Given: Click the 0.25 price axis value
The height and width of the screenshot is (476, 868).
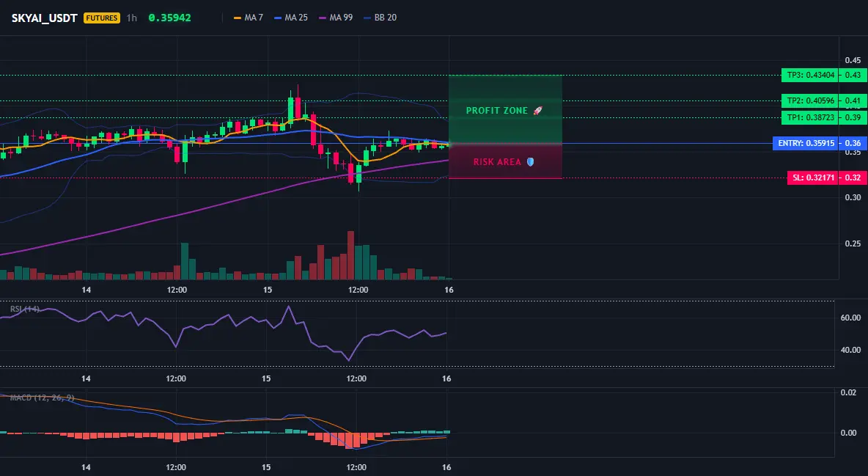Looking at the screenshot, I should [853, 244].
